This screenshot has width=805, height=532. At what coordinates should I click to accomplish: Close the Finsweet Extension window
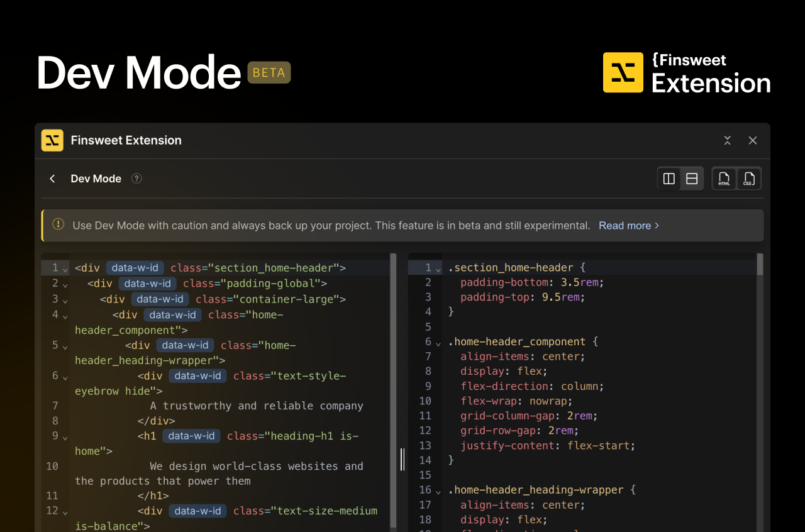click(753, 141)
